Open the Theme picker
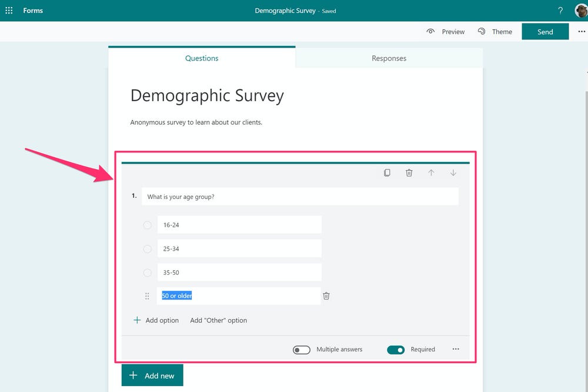588x392 pixels. click(x=496, y=31)
